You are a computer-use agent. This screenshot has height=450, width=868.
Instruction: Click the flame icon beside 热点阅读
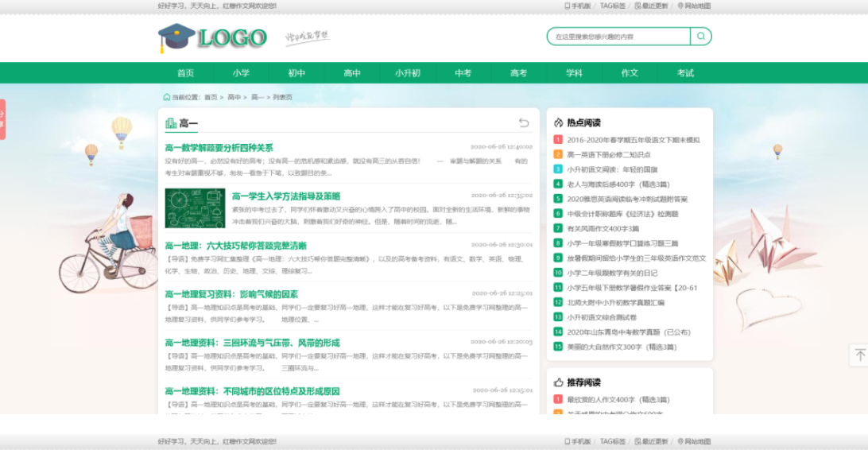(559, 122)
